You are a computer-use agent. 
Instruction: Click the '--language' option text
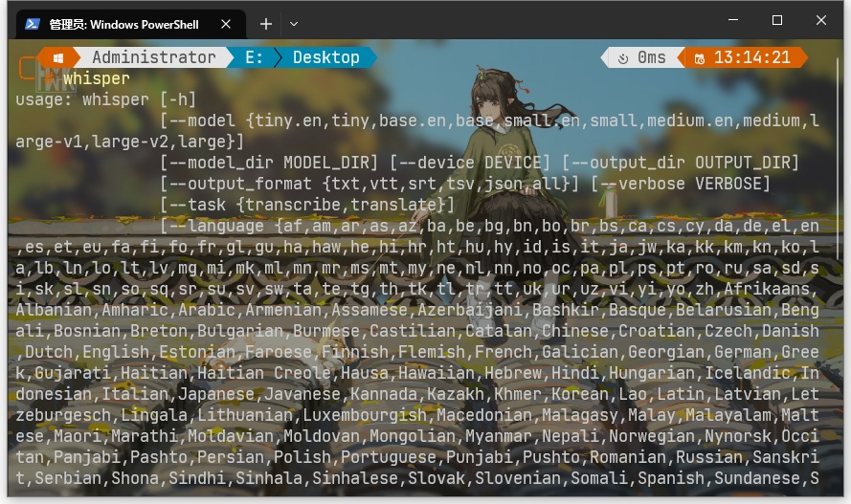click(x=216, y=226)
